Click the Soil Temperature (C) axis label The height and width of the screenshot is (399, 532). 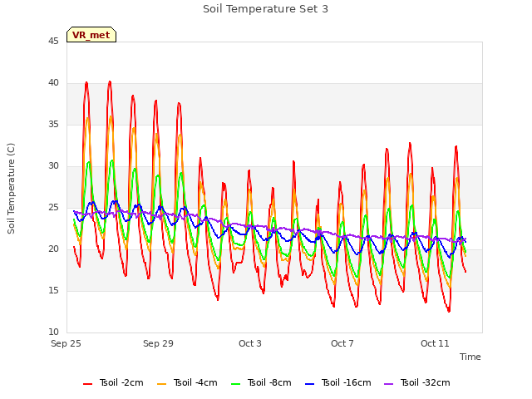11,189
